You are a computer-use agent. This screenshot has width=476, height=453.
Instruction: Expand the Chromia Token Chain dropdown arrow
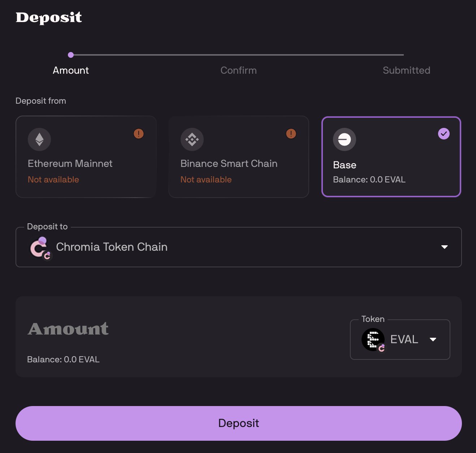[445, 247]
